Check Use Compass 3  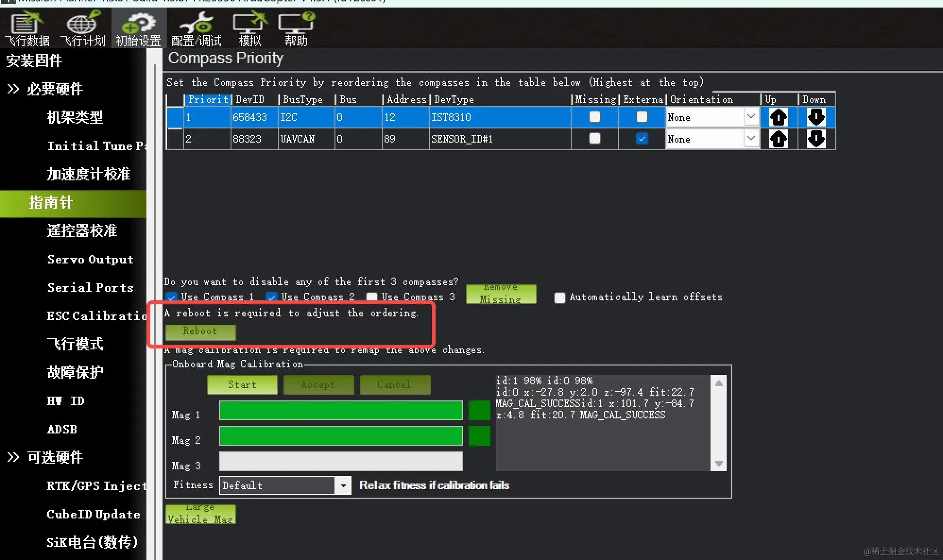(372, 297)
